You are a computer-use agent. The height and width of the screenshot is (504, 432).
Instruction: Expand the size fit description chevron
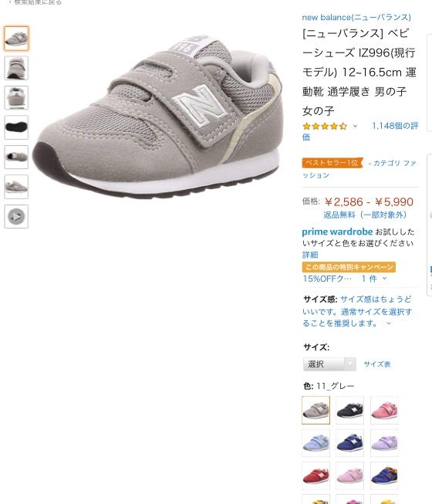point(389,323)
